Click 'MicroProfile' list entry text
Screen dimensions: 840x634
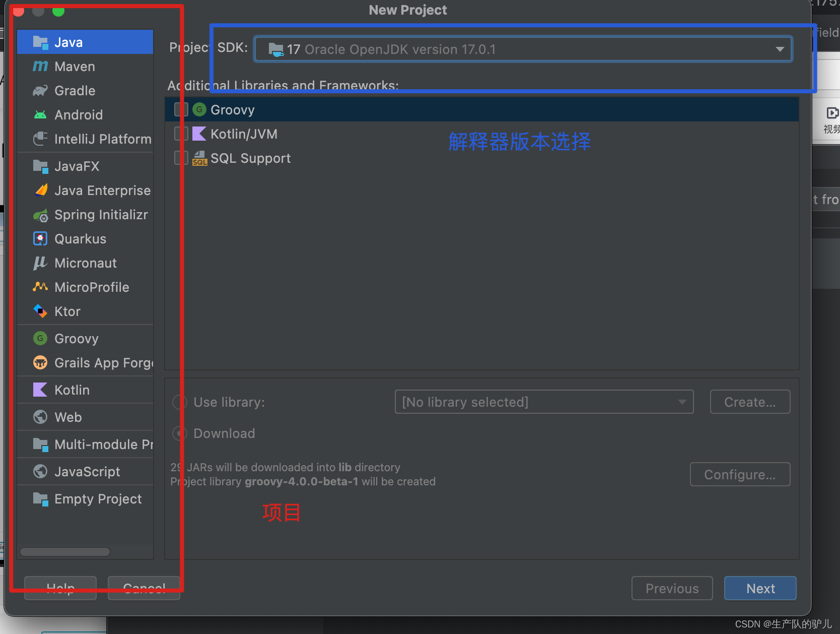click(x=92, y=287)
